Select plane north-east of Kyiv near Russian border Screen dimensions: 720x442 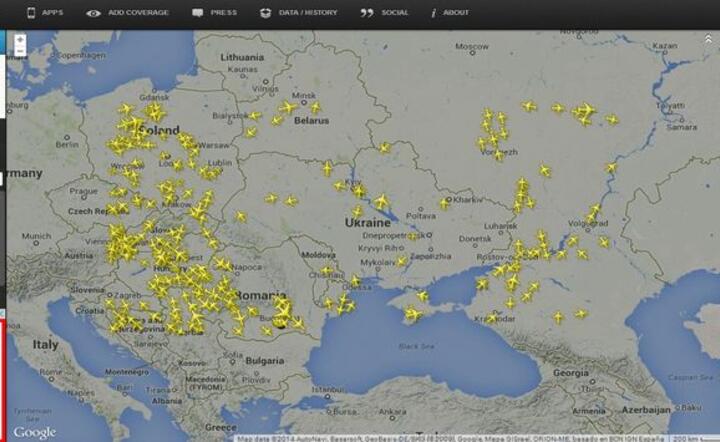click(384, 148)
